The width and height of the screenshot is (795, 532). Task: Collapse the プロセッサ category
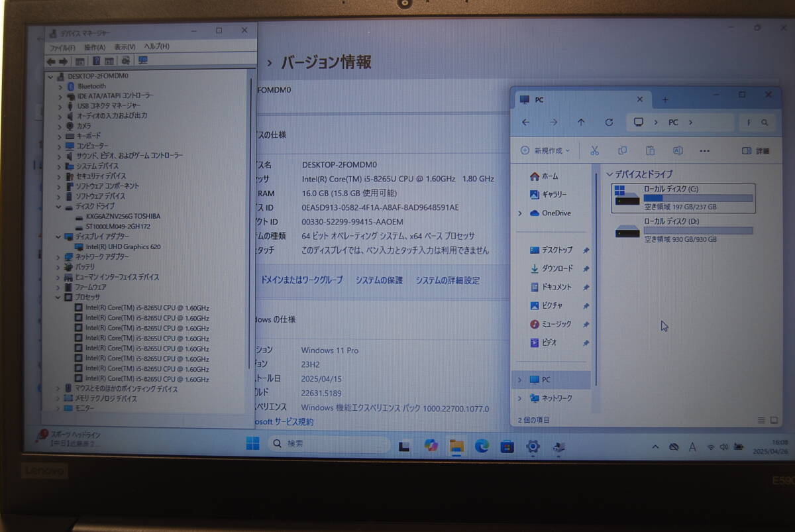(x=59, y=297)
